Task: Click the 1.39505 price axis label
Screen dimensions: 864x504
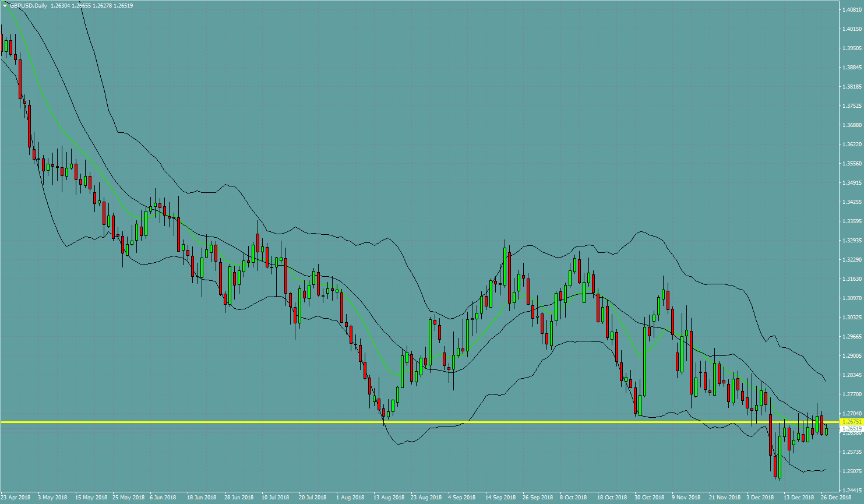Action: pos(851,48)
